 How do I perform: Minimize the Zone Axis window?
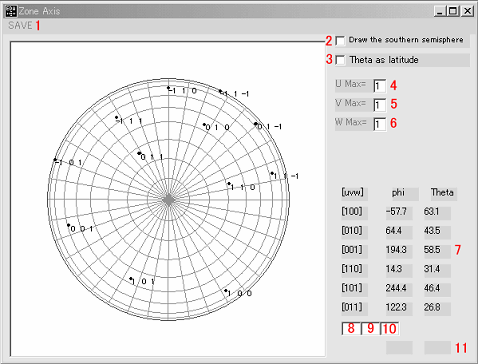pyautogui.click(x=440, y=11)
